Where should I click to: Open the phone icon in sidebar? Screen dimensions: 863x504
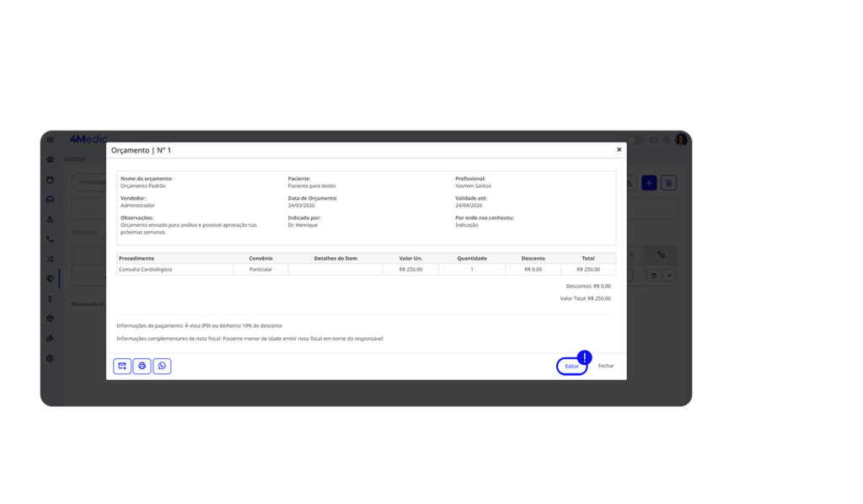pos(50,239)
